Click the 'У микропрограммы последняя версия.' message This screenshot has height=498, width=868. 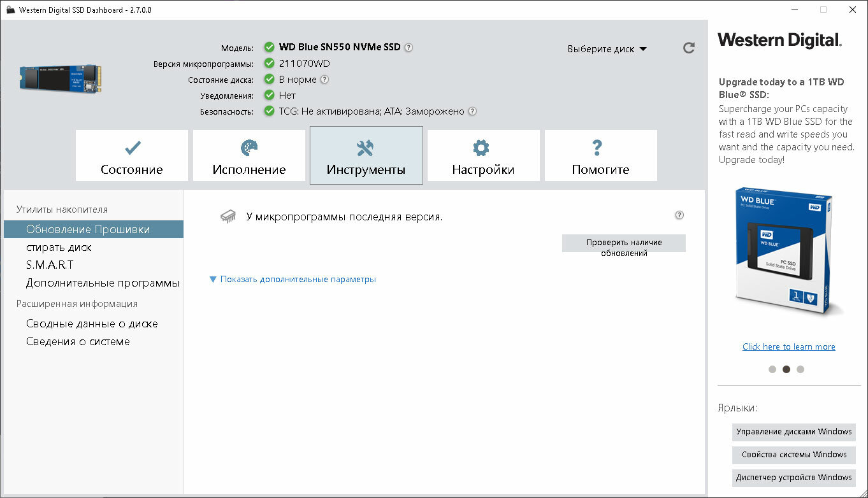click(x=344, y=217)
